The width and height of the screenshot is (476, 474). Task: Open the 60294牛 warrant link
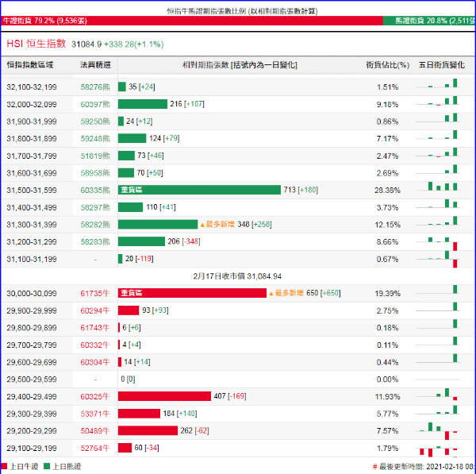pos(94,310)
